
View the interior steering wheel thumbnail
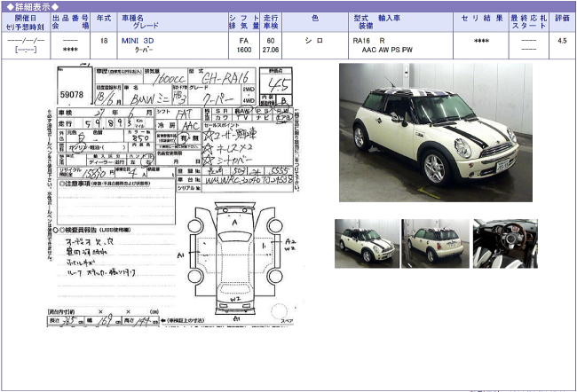pos(505,243)
